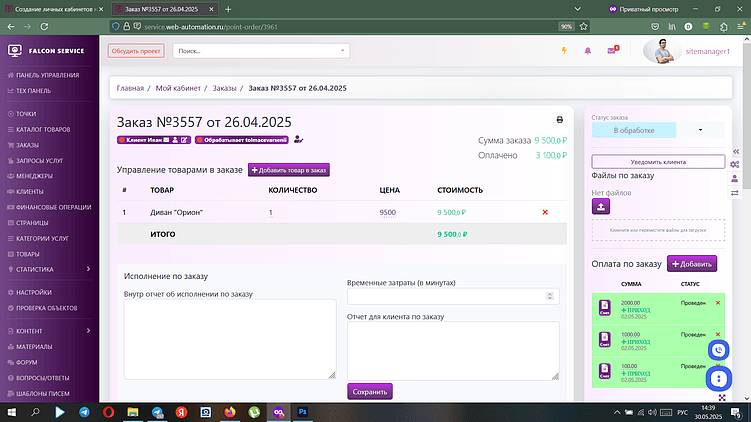751x422 pixels.
Task: Delete the 1000.00 payment with red cross
Action: [717, 334]
